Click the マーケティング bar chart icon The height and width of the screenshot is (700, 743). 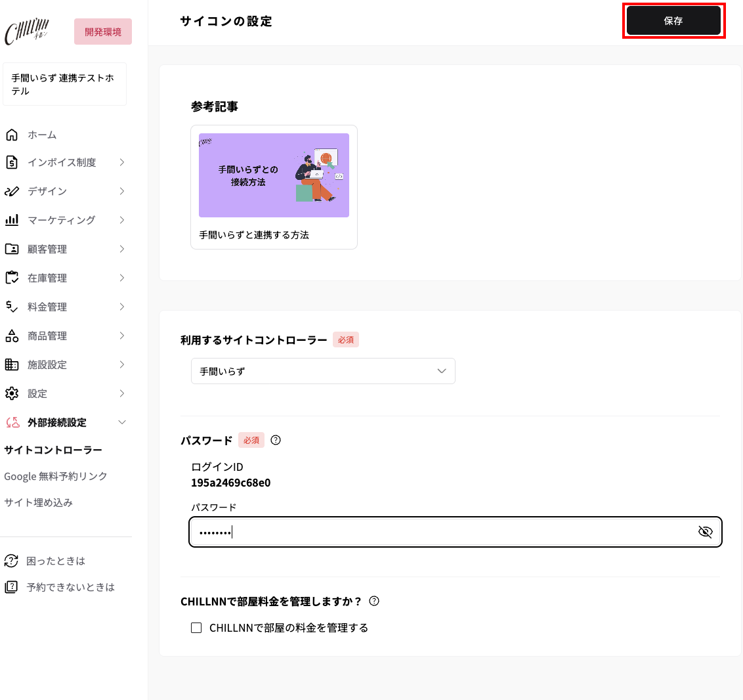click(x=12, y=220)
